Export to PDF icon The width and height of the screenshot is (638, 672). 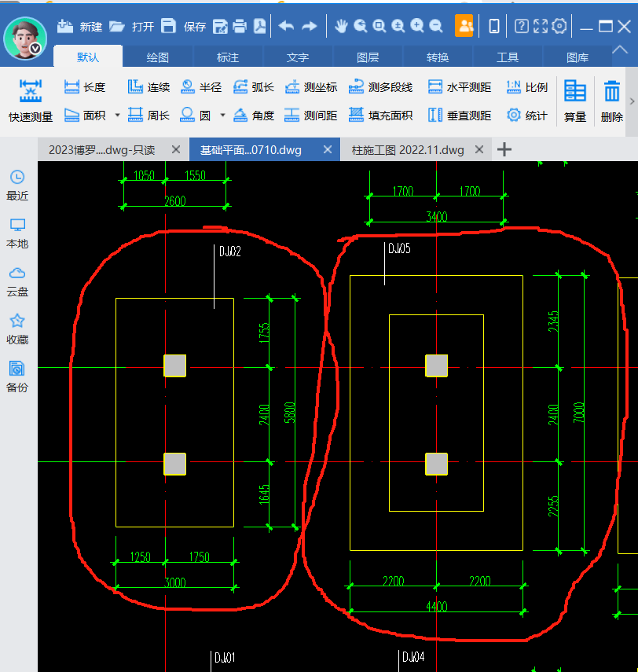point(259,27)
